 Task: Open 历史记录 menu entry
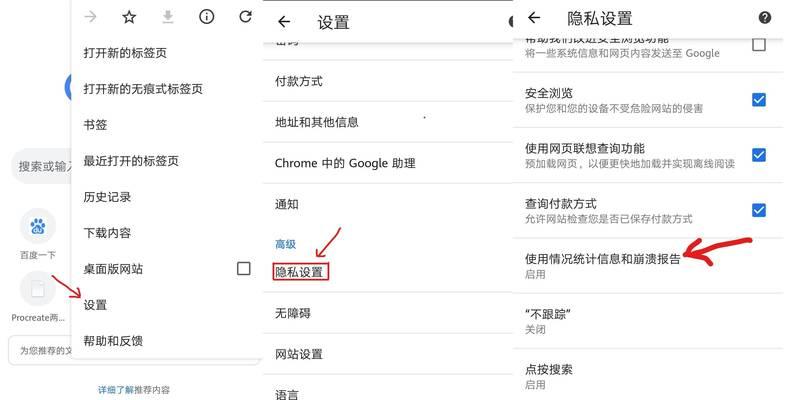107,196
